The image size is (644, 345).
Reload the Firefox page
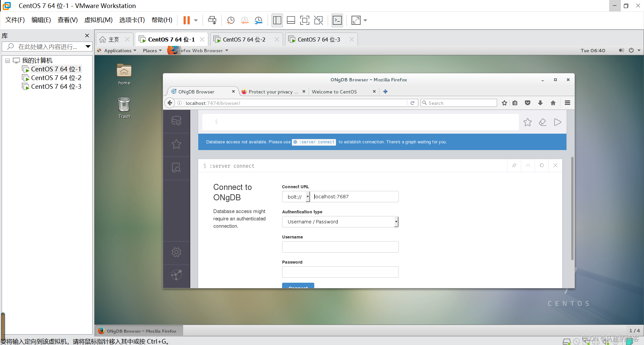[413, 103]
